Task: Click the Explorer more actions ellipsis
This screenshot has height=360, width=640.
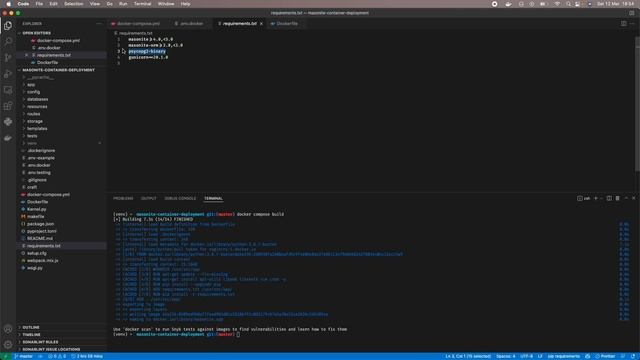Action: coord(99,24)
